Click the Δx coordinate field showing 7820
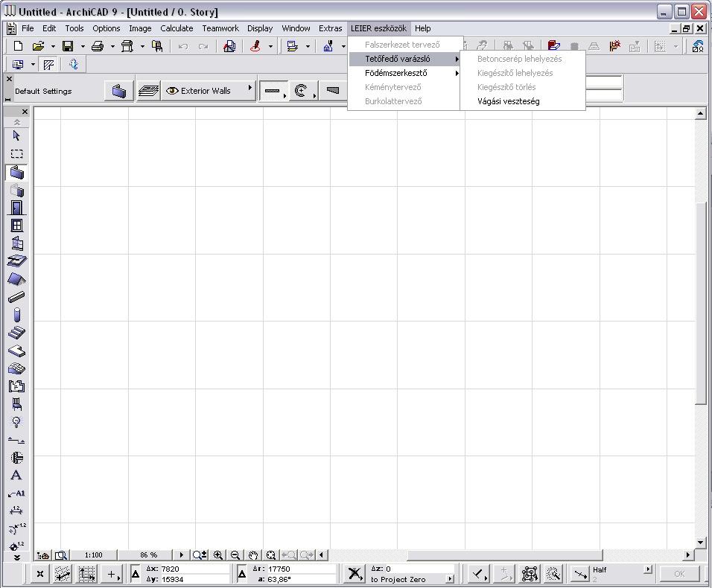The width and height of the screenshot is (712, 588). pyautogui.click(x=195, y=569)
